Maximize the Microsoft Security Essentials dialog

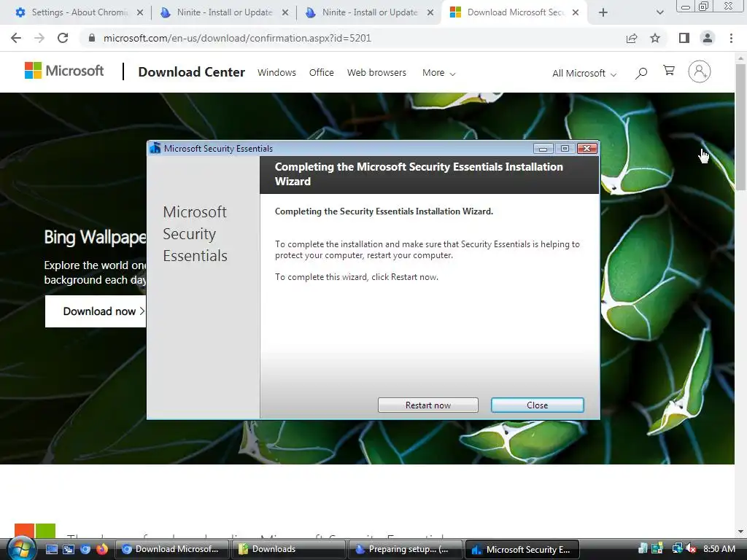(565, 149)
